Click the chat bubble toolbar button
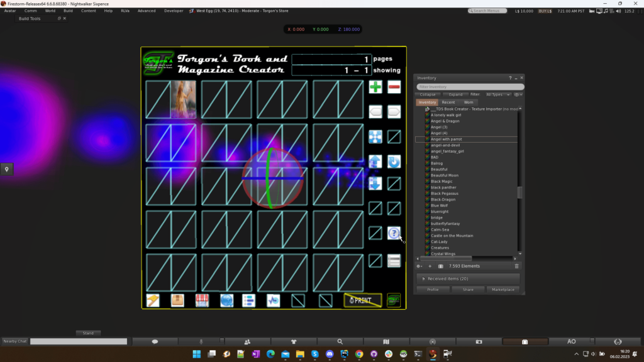 (155, 341)
